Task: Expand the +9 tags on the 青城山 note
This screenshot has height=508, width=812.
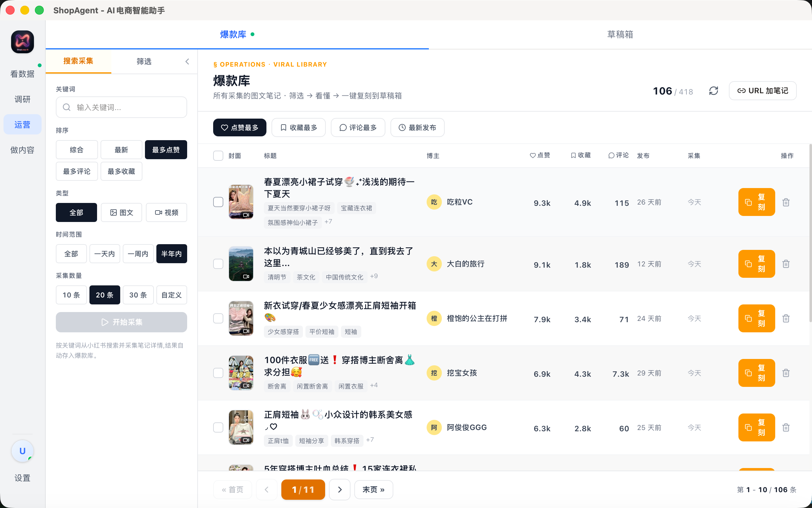Action: coord(374,276)
